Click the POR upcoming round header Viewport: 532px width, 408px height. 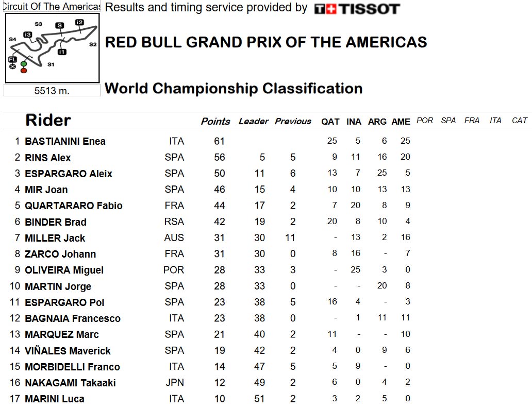point(425,121)
